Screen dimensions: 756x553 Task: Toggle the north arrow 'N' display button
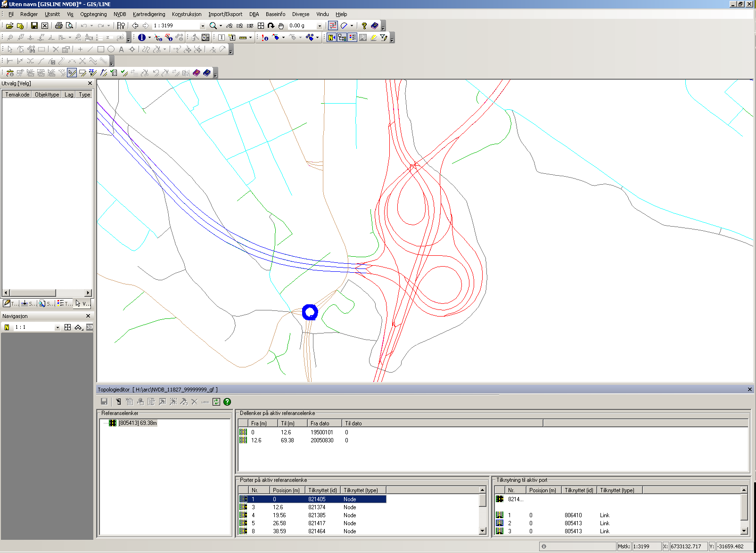click(x=331, y=37)
